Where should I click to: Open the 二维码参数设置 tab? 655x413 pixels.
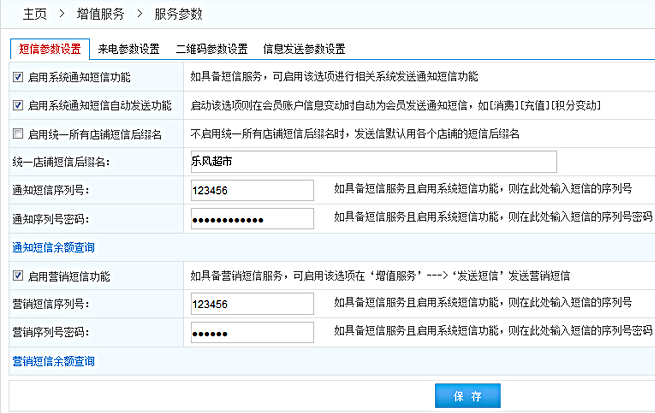point(211,49)
